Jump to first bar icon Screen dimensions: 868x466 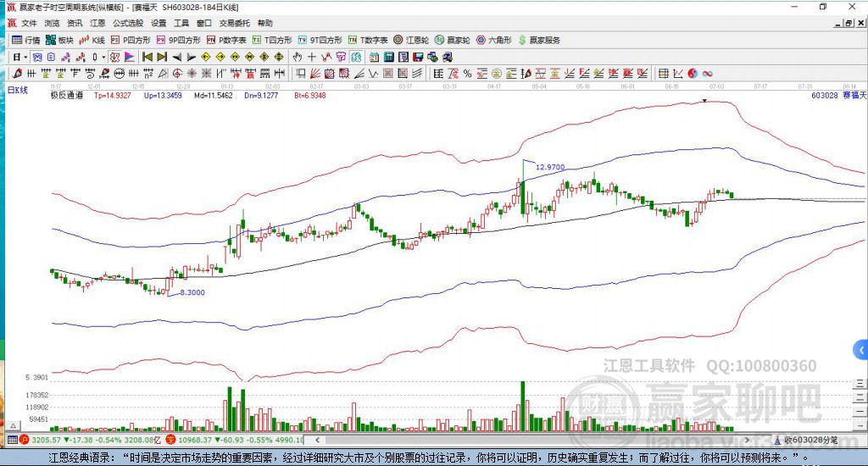pyautogui.click(x=147, y=57)
